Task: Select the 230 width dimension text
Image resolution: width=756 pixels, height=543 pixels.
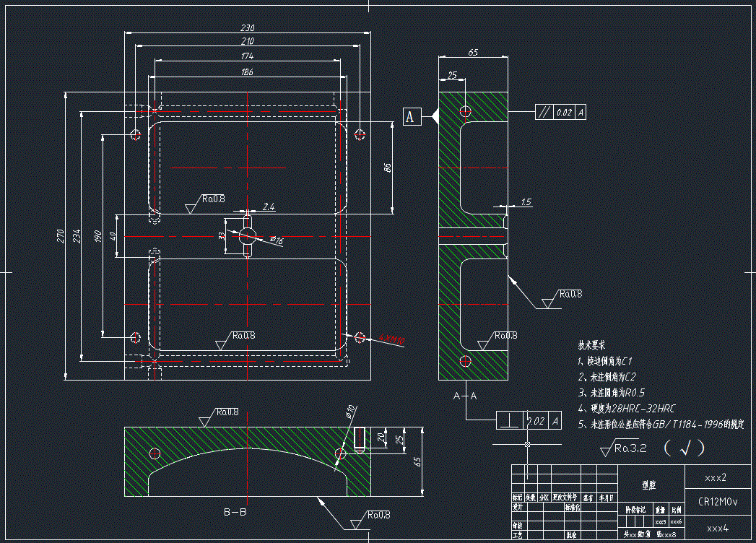Action: 248,28
